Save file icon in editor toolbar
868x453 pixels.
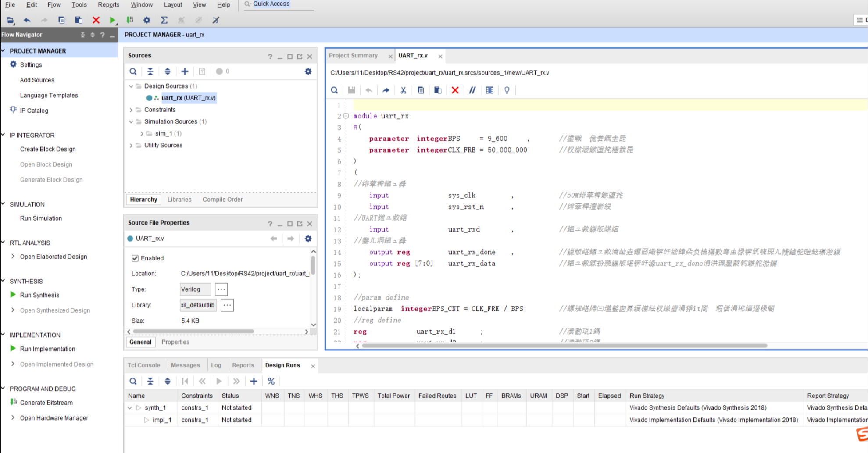tap(351, 90)
